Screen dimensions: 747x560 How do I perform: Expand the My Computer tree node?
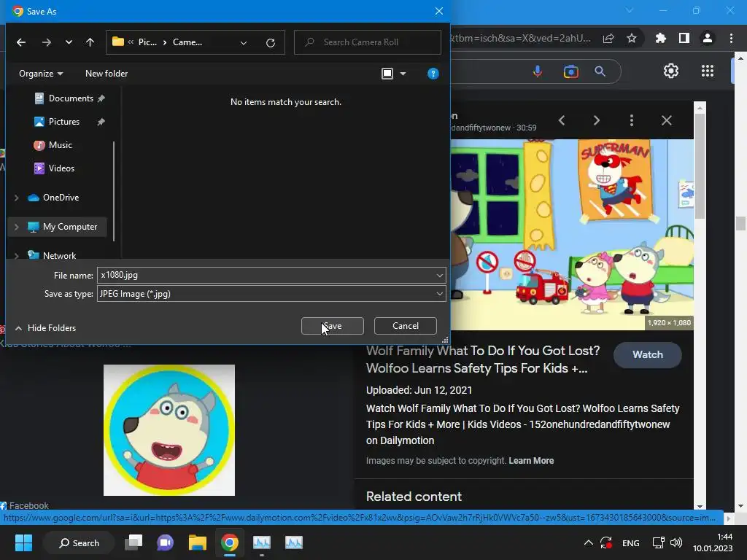17,227
